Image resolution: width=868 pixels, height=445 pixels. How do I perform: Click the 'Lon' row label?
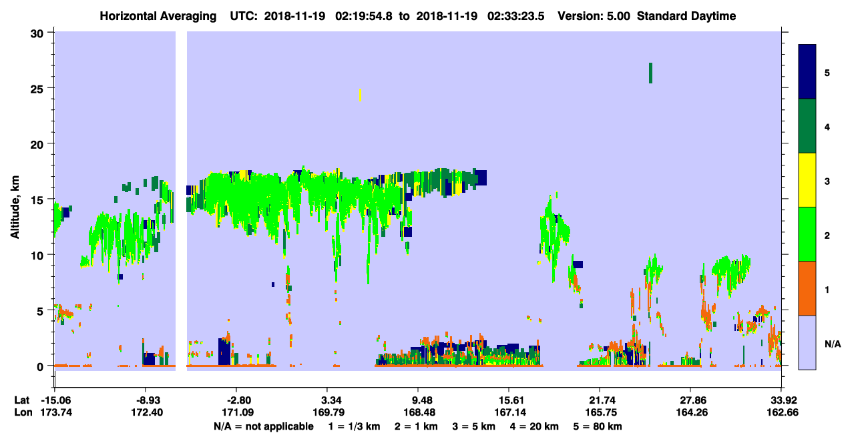[x=22, y=412]
